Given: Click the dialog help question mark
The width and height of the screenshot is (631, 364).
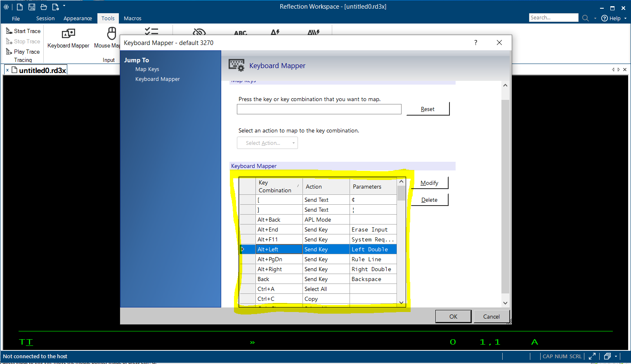Looking at the screenshot, I should coord(476,43).
